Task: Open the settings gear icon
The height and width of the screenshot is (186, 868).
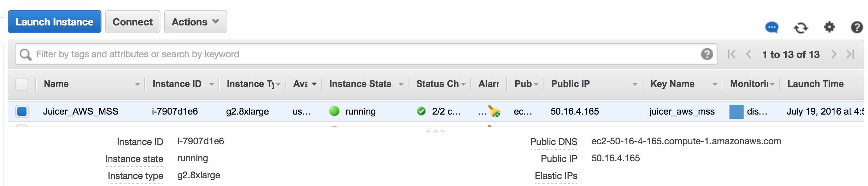Action: pos(829,27)
